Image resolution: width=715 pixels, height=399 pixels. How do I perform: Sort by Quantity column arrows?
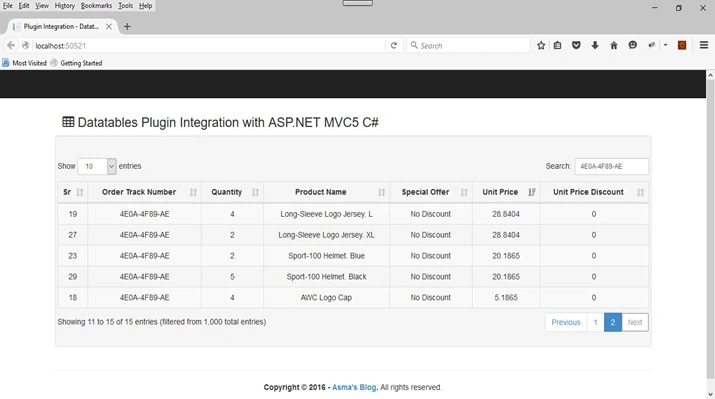(255, 192)
